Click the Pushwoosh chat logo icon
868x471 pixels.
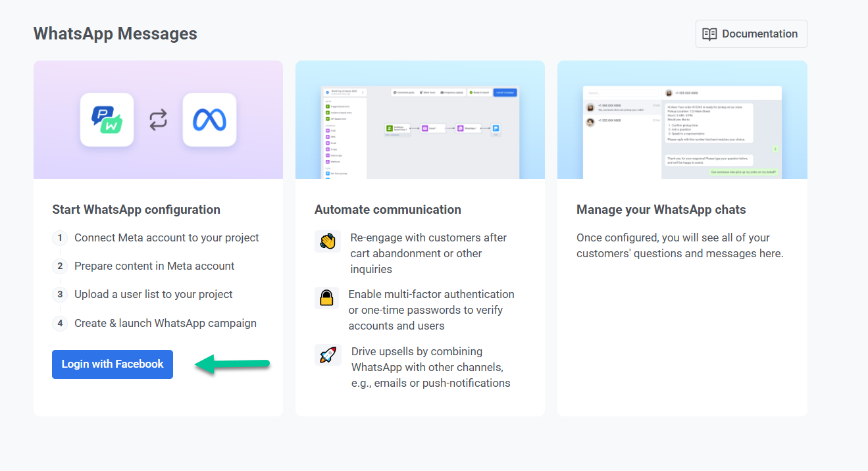coord(107,119)
